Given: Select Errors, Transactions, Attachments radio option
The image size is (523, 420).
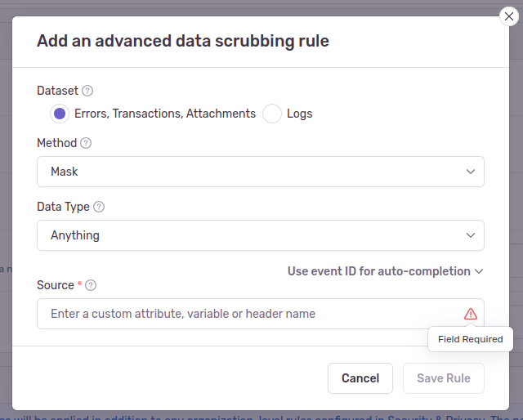Looking at the screenshot, I should pos(59,114).
